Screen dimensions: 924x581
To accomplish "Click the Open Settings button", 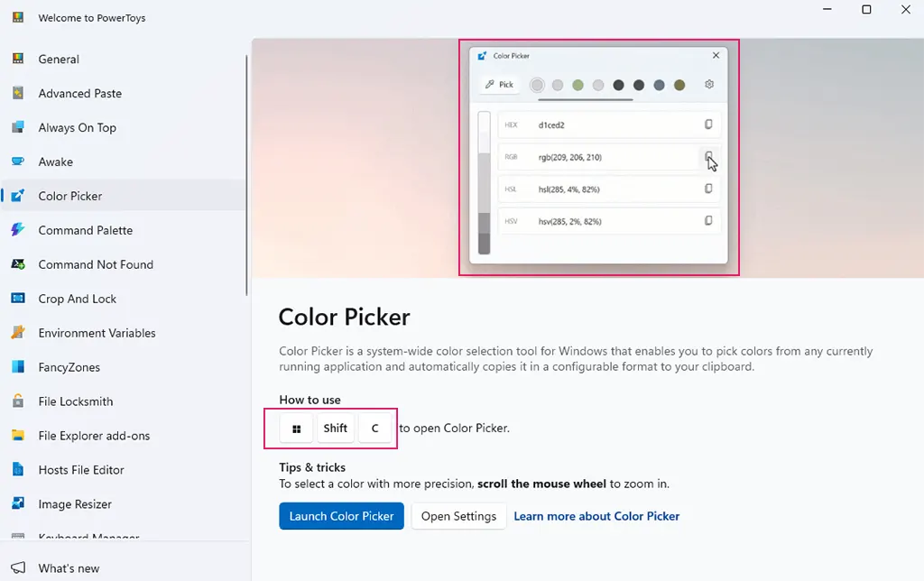I will tap(458, 515).
